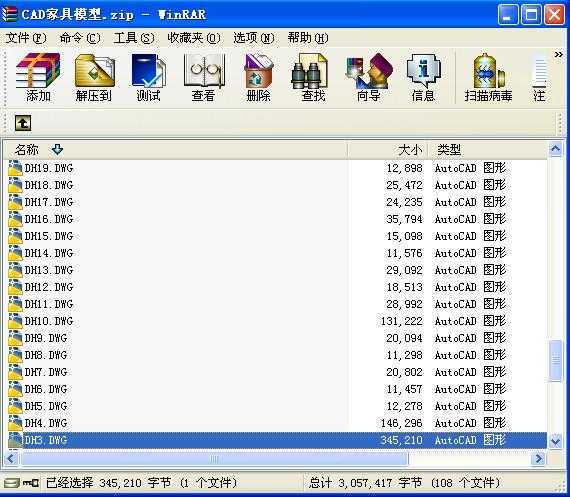Click the Add (添加) toolbar icon
The height and width of the screenshot is (497, 570).
click(x=38, y=77)
